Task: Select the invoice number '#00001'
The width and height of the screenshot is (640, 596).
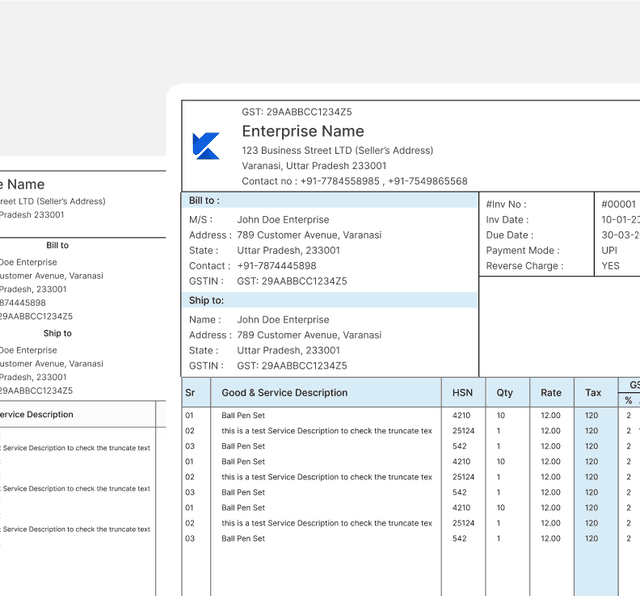Action: click(618, 204)
